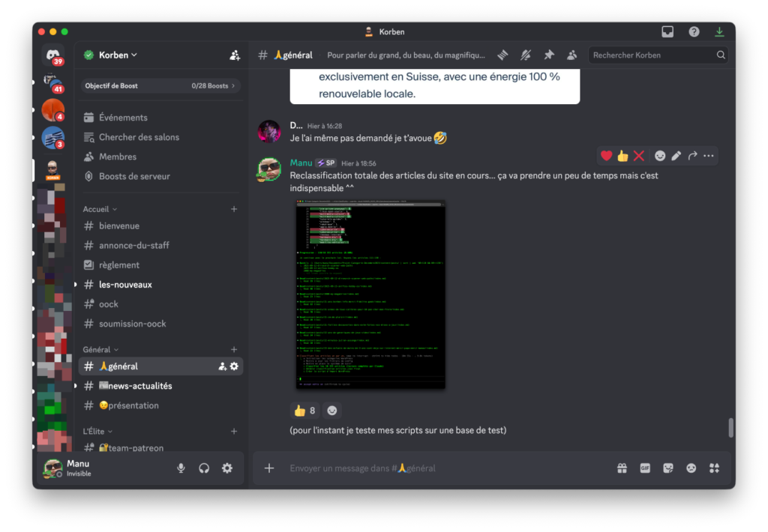Select the annonce-du-staff channel
This screenshot has height=532, width=768.
134,245
